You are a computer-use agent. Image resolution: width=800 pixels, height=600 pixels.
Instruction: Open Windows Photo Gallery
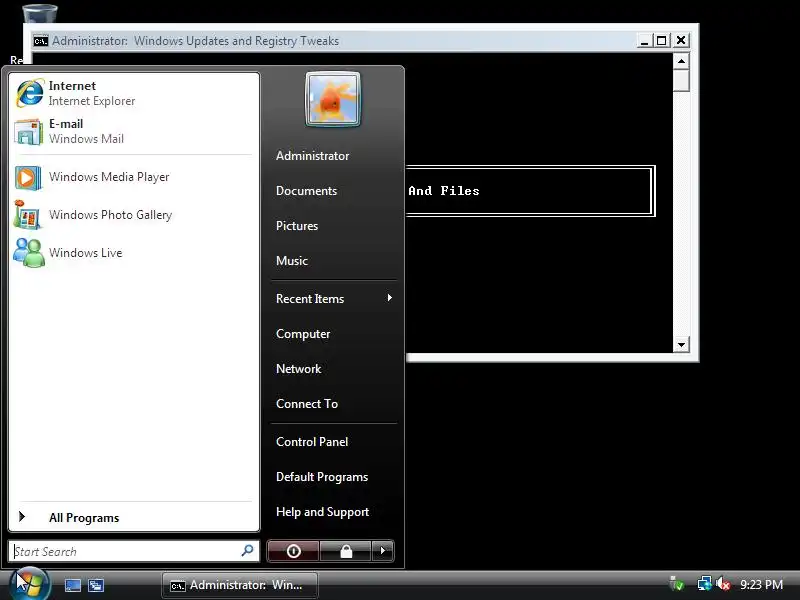point(134,215)
